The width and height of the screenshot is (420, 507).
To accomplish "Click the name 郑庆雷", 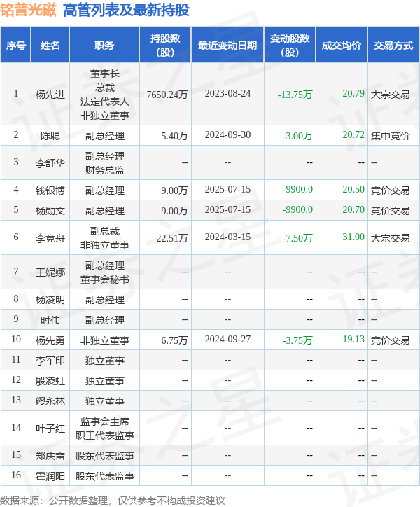I will [50, 457].
